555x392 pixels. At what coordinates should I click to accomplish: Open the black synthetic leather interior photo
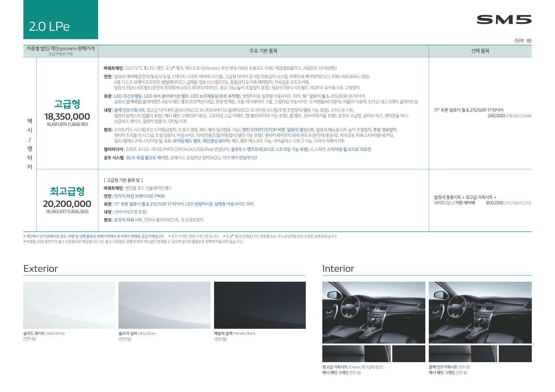tap(480, 312)
